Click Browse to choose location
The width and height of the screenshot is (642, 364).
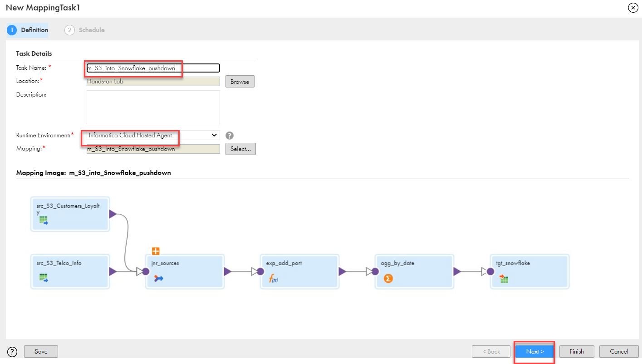coord(240,82)
